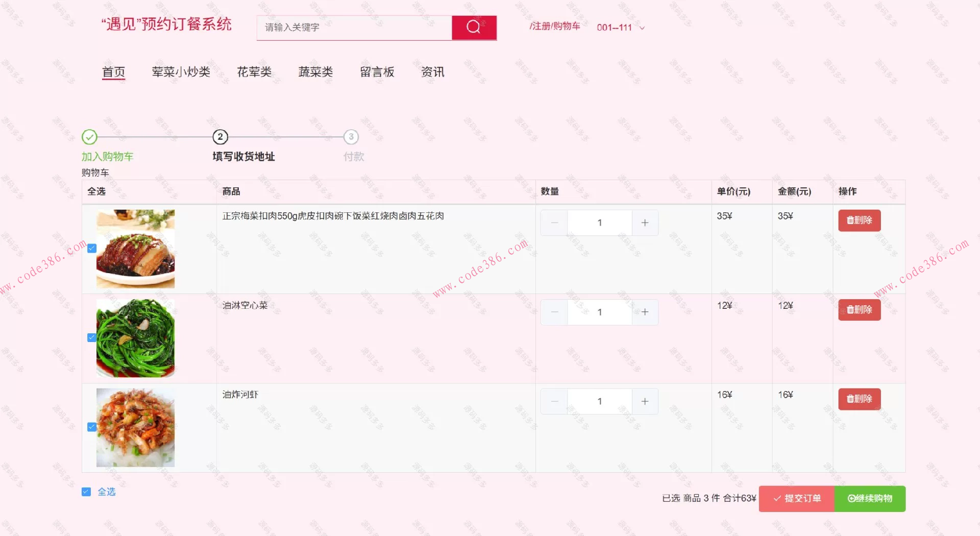Image resolution: width=980 pixels, height=536 pixels.
Task: Click the step 2 circle 填写收货地址
Action: click(219, 137)
